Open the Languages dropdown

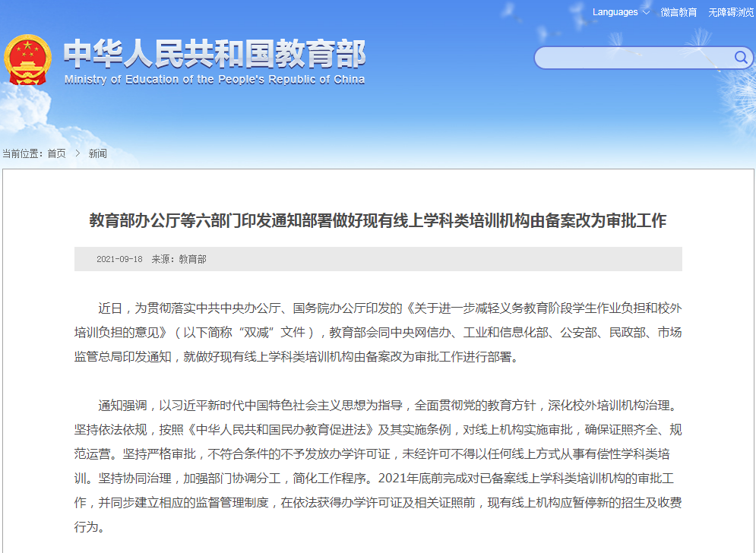tap(621, 12)
